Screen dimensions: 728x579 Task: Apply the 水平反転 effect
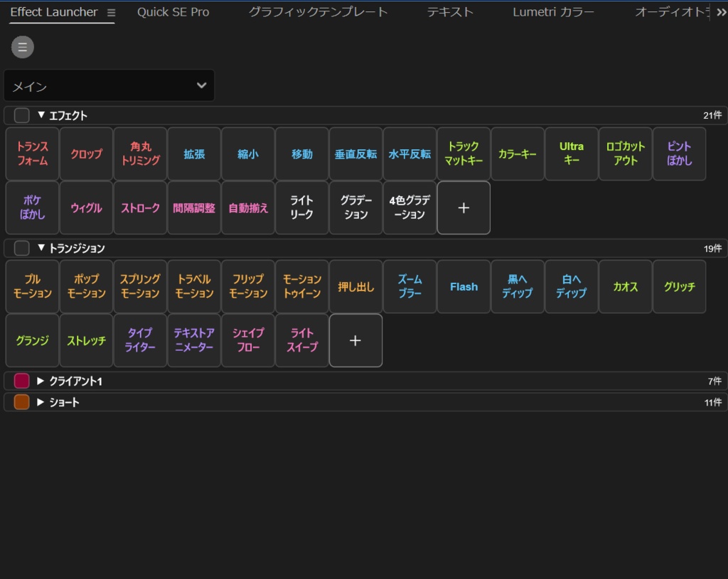point(409,153)
